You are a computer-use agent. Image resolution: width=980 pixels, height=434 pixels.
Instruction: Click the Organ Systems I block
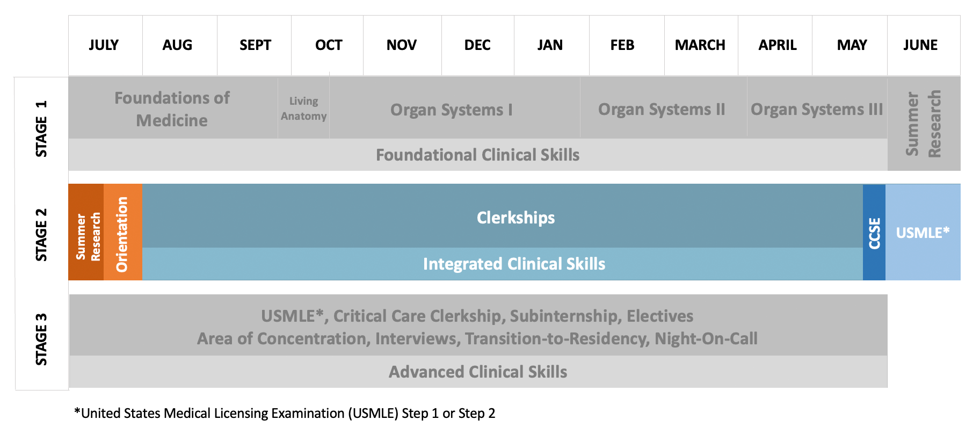tap(452, 110)
